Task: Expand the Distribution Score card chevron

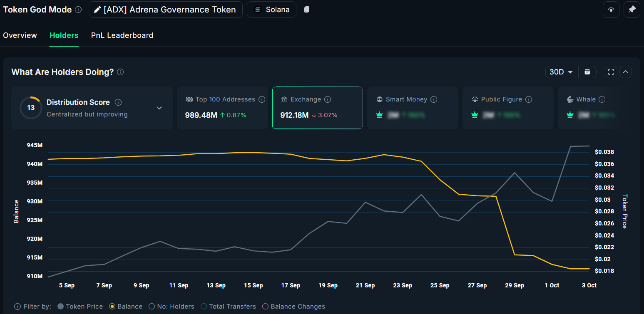Action: 159,108
